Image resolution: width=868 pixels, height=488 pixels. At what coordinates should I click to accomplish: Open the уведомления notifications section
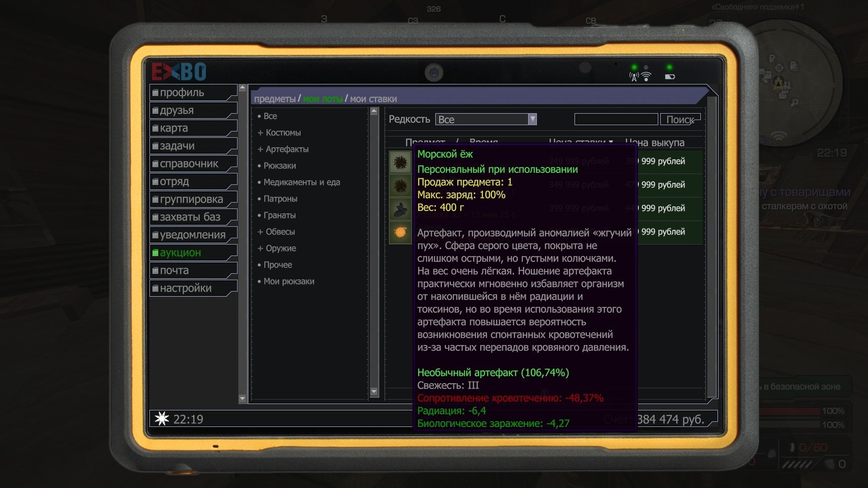tap(193, 235)
